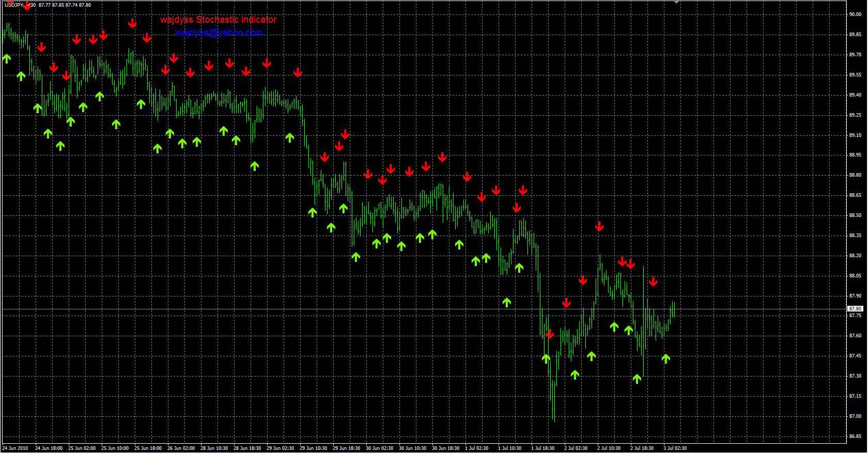The height and width of the screenshot is (453, 868).
Task: Open the wajdyss@yahoo.com email label
Action: (219, 33)
